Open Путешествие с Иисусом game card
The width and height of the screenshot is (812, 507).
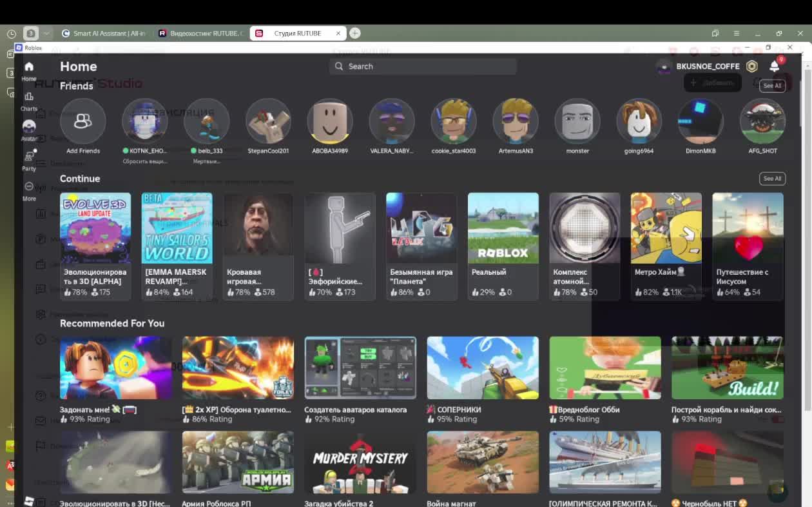pyautogui.click(x=748, y=246)
